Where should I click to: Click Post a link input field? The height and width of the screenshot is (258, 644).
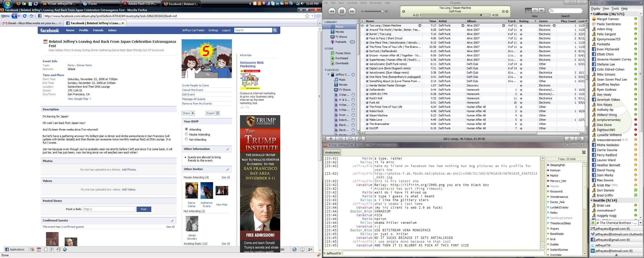coord(109,209)
